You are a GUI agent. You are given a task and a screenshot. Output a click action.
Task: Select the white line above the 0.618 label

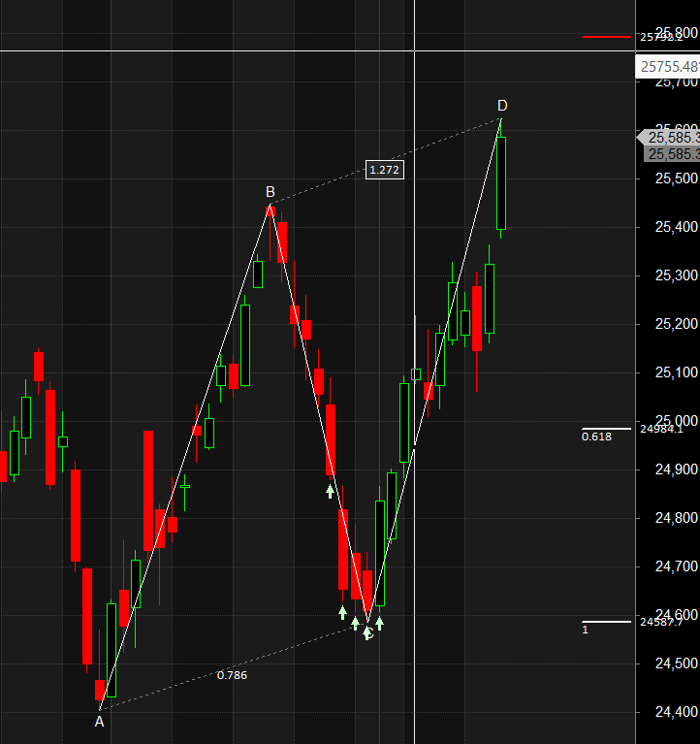tap(606, 429)
